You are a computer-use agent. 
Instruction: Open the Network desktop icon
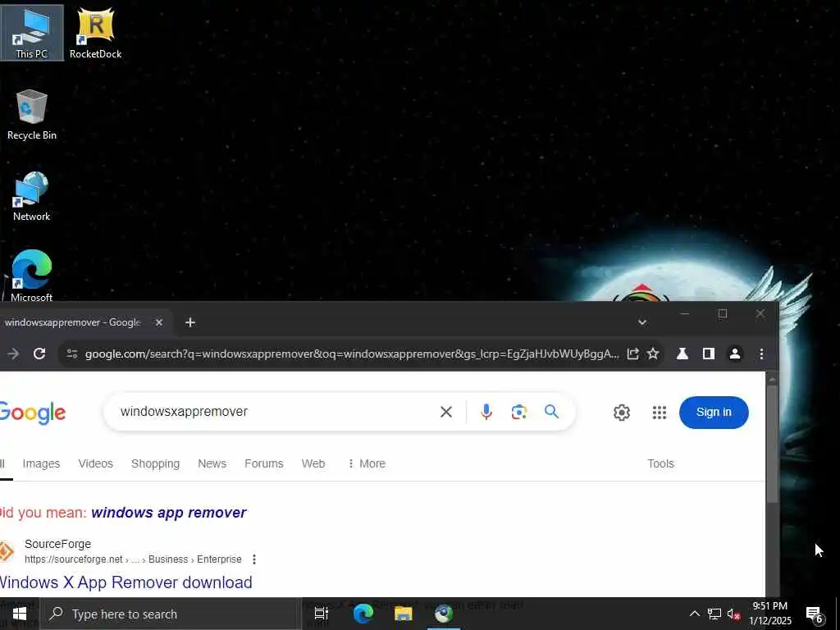(x=32, y=196)
